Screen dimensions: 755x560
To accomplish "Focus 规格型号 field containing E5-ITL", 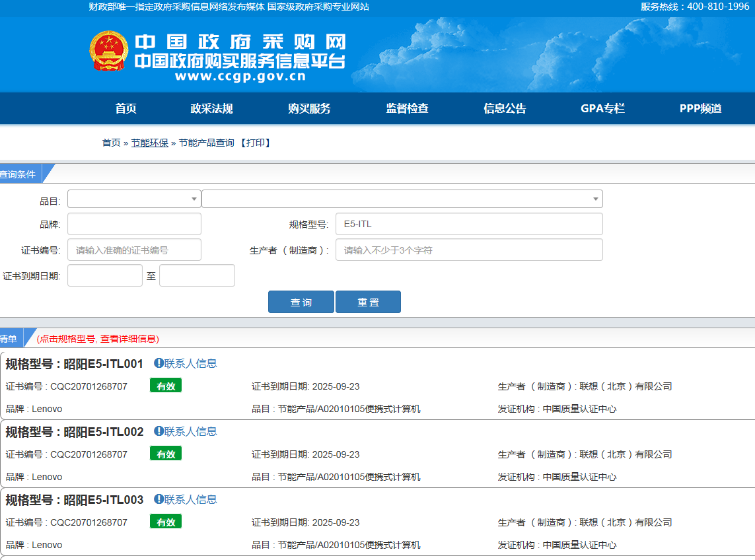I will point(470,225).
